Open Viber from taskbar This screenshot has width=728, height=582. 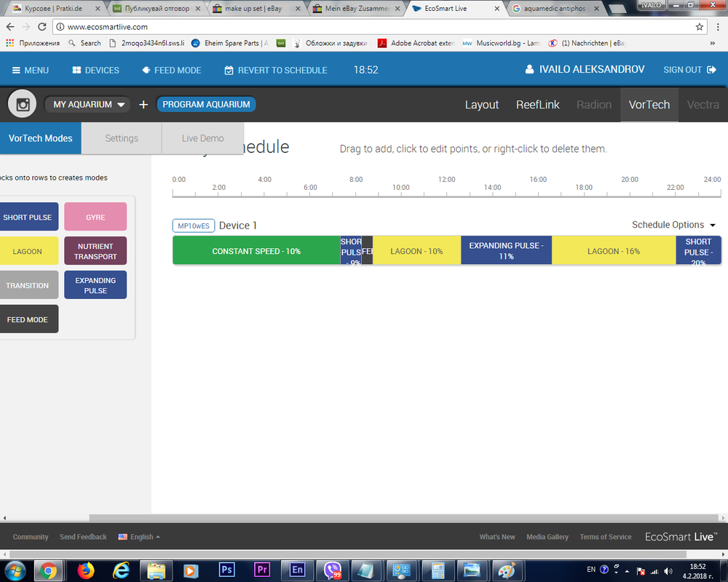click(333, 570)
